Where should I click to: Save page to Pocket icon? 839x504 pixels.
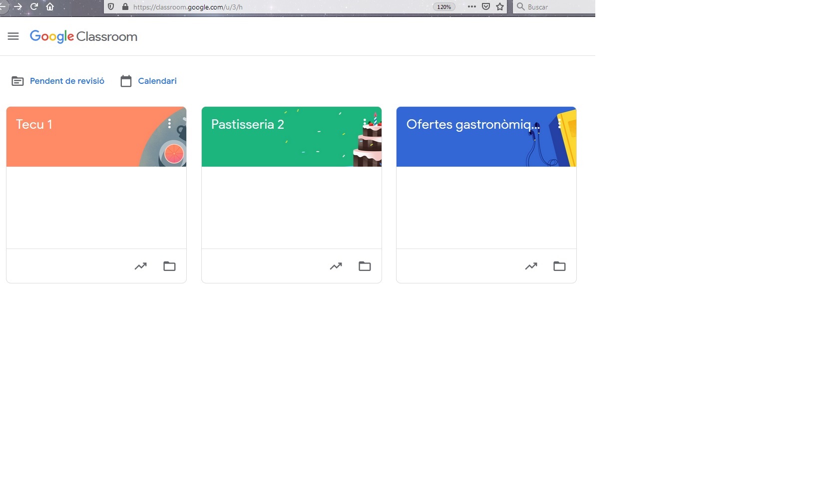(486, 6)
